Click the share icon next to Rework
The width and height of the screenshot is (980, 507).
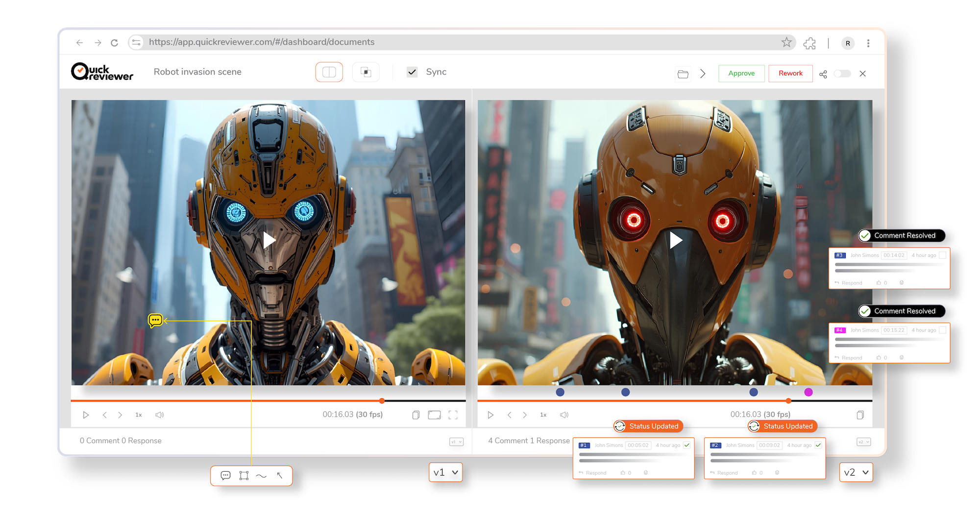(x=823, y=74)
